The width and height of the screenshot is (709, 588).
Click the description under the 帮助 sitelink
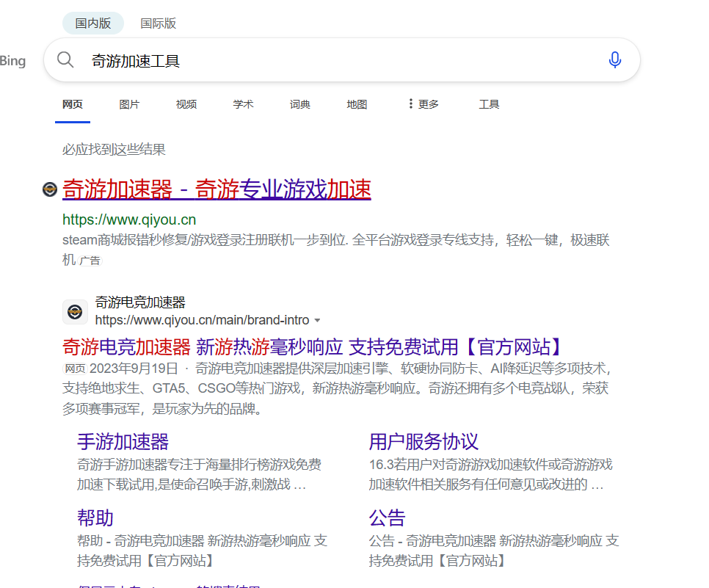202,551
